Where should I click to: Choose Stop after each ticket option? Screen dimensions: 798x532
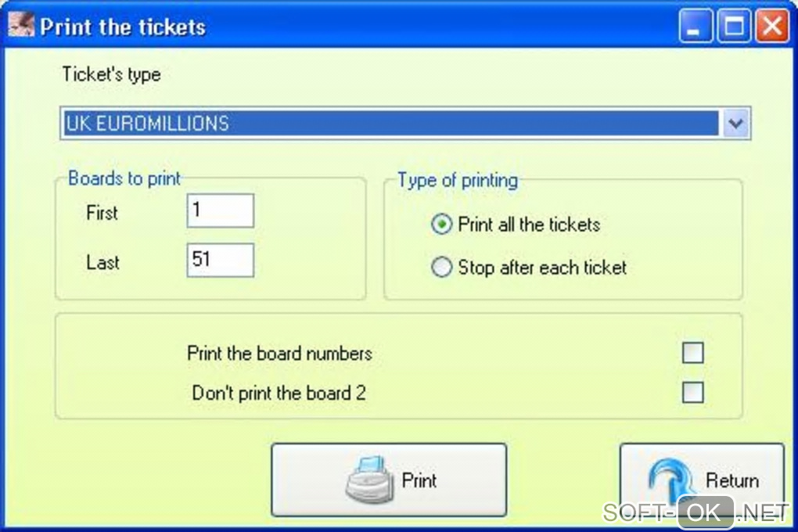[442, 268]
